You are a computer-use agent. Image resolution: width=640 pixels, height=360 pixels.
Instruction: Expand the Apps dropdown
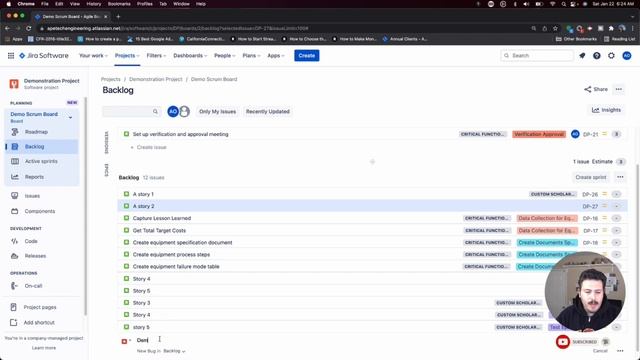276,56
